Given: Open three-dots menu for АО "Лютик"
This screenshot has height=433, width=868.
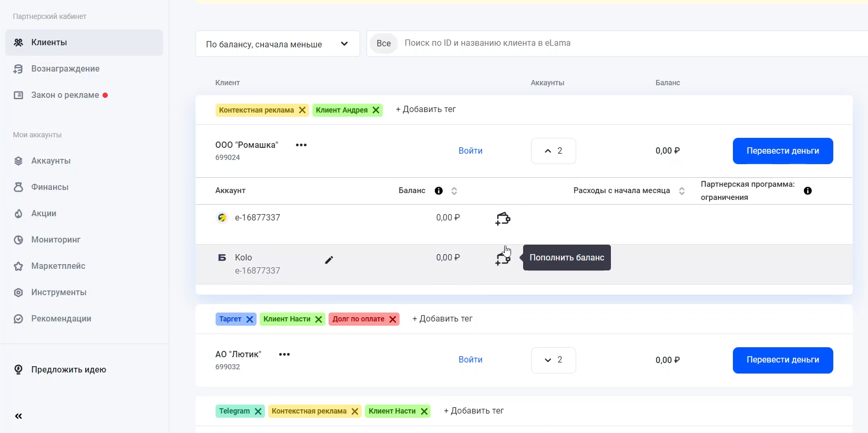Looking at the screenshot, I should coord(284,355).
